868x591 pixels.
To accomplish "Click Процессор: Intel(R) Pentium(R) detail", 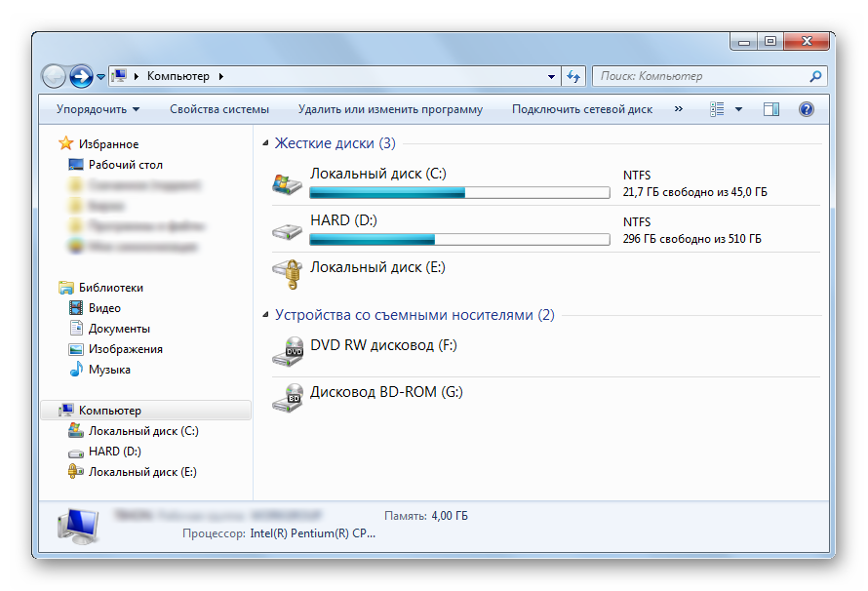I will click(279, 533).
